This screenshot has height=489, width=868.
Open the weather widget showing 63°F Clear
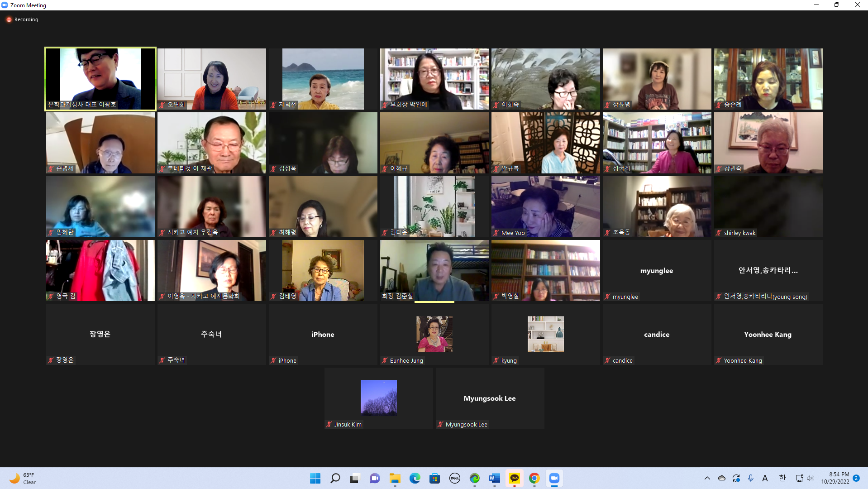pyautogui.click(x=24, y=478)
